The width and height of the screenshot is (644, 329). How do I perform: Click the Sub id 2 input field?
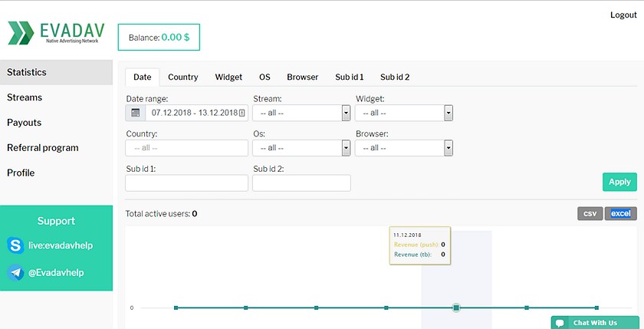pos(301,183)
